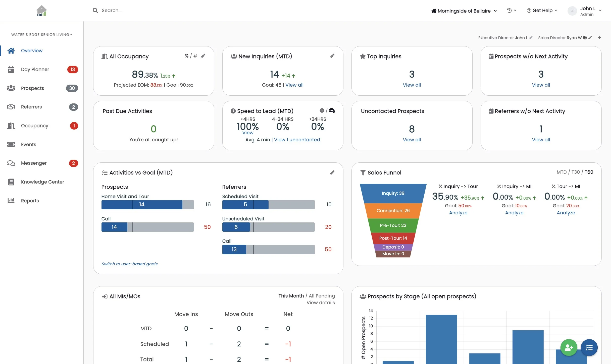The image size is (611, 364).
Task: Expand the Morningside of Bellaire community dropdown
Action: click(x=464, y=11)
